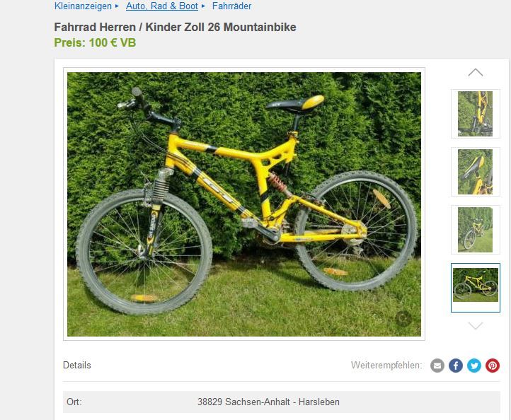Share listing on Twitter
Screen dimensions: 511x420
point(474,366)
